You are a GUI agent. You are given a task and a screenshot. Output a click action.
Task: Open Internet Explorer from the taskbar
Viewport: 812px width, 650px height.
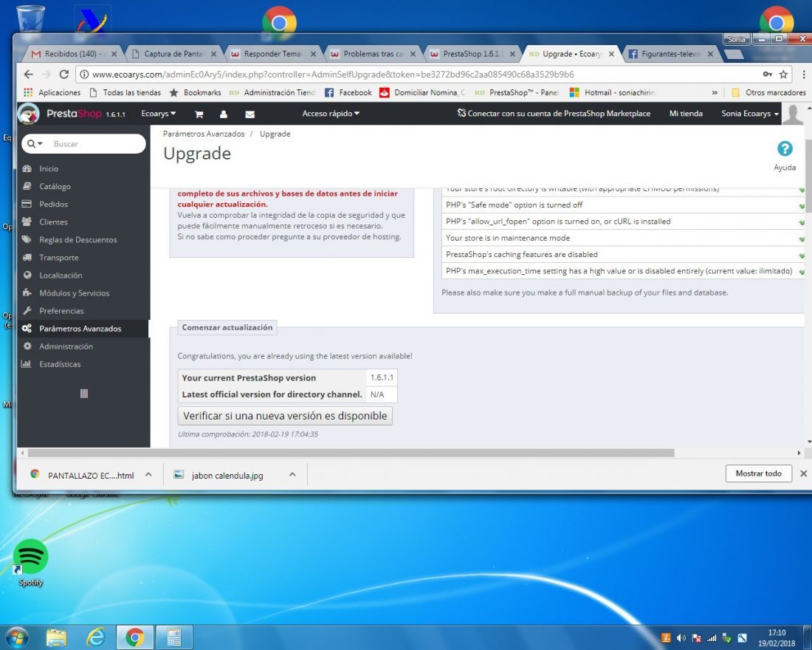pos(95,637)
